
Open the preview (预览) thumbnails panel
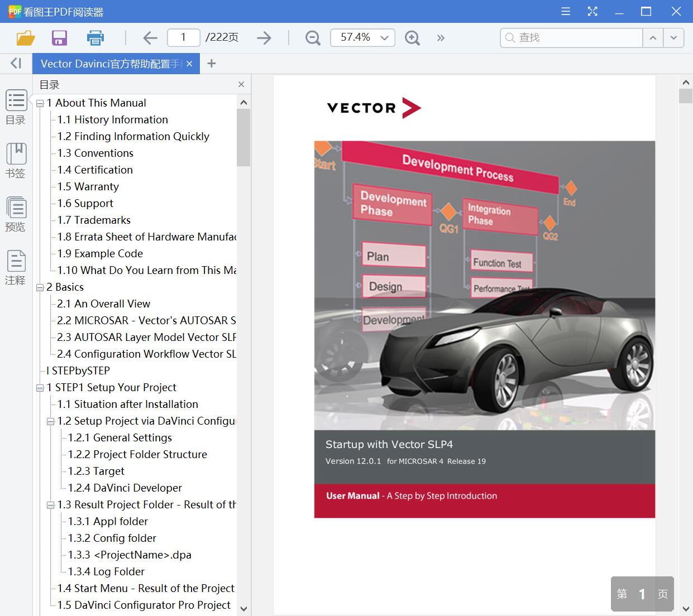coord(16,214)
